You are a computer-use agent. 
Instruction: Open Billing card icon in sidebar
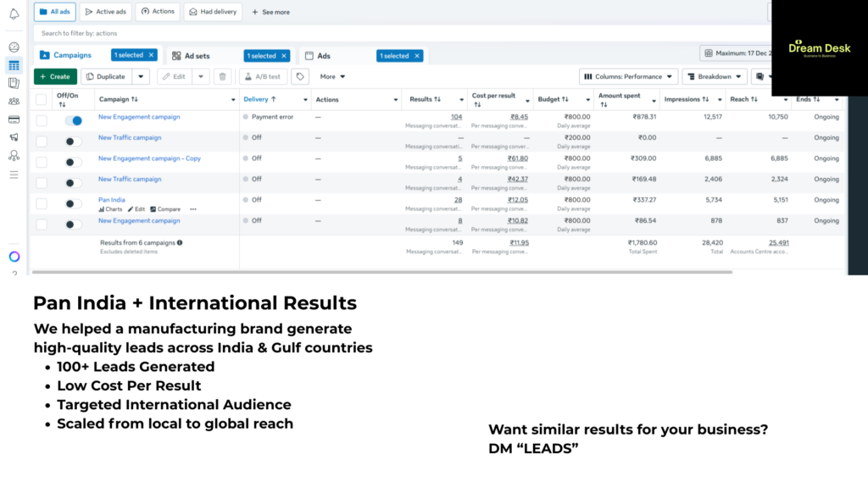tap(14, 119)
